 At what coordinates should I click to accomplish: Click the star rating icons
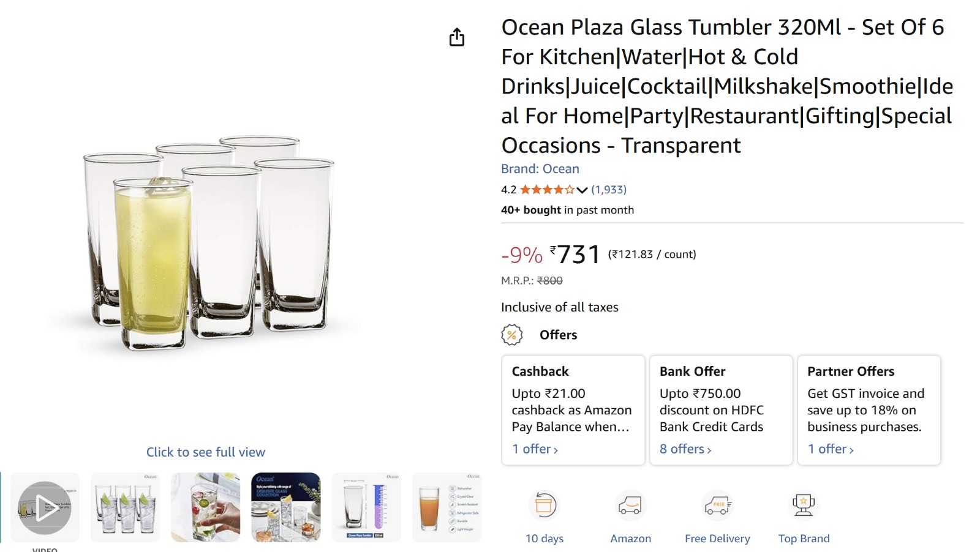(547, 190)
